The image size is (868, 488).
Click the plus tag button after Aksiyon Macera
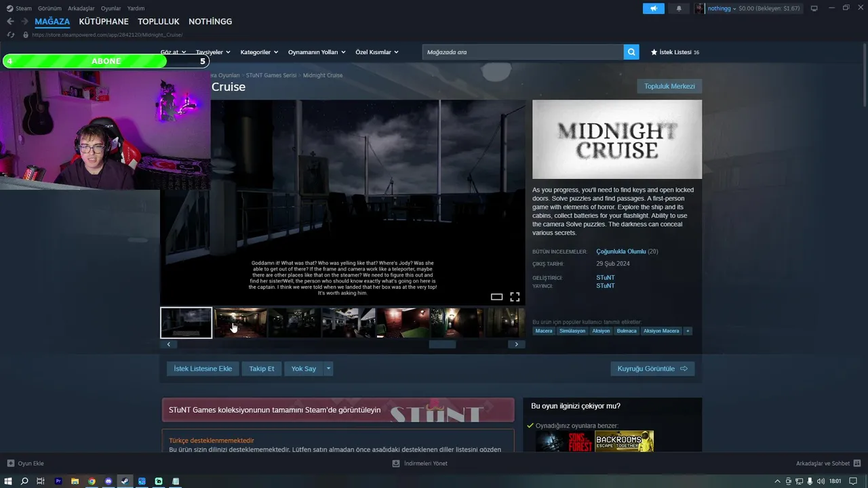688,331
